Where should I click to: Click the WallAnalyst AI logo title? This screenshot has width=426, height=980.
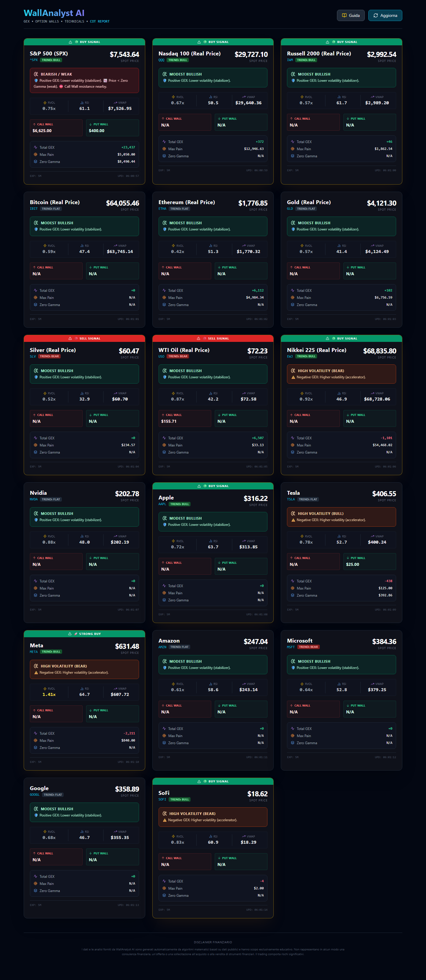coord(54,13)
